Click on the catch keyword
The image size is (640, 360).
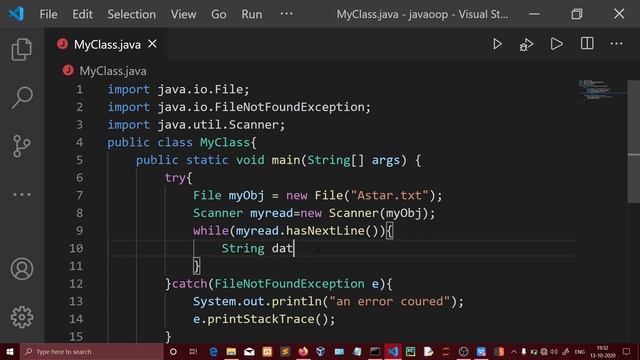point(189,284)
